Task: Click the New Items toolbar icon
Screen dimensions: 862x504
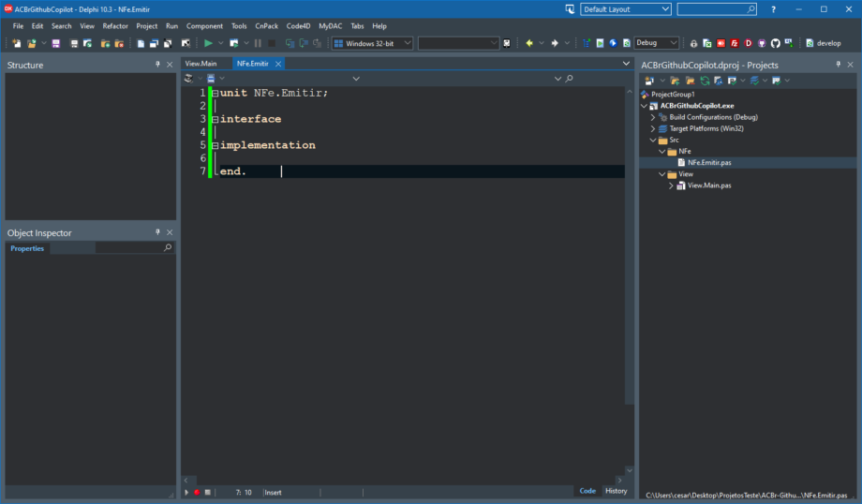Action: [17, 43]
